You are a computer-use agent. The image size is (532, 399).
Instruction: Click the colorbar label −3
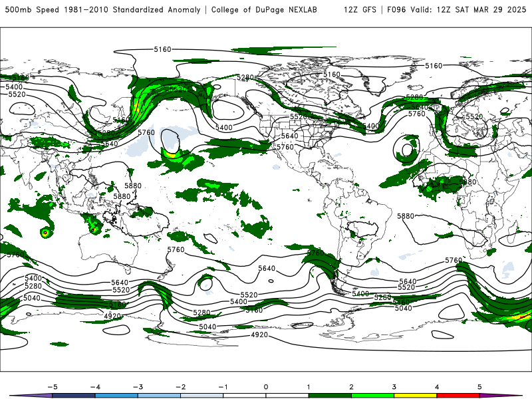(x=138, y=387)
